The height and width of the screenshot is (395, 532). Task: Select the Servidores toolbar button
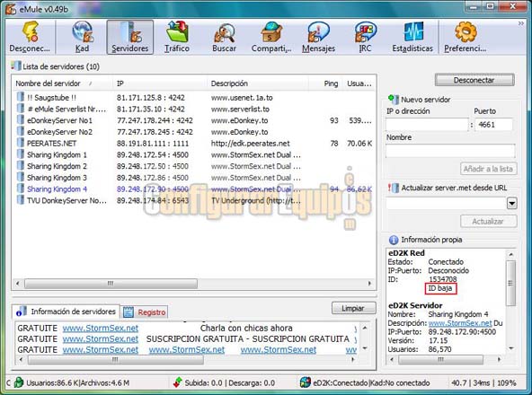130,37
